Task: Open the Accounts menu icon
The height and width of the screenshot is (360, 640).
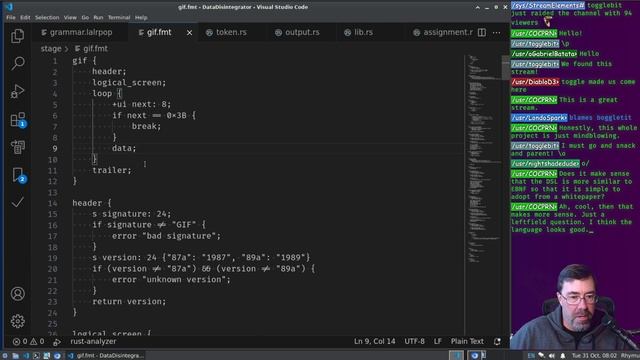Action: [18, 294]
